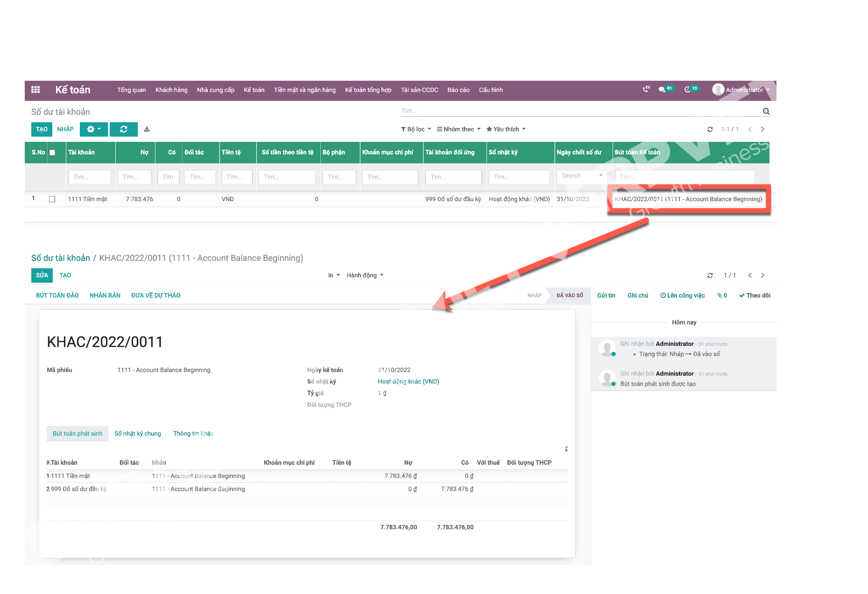
Task: Click the reload icon beside 1-1 / 1 pager
Action: (710, 129)
